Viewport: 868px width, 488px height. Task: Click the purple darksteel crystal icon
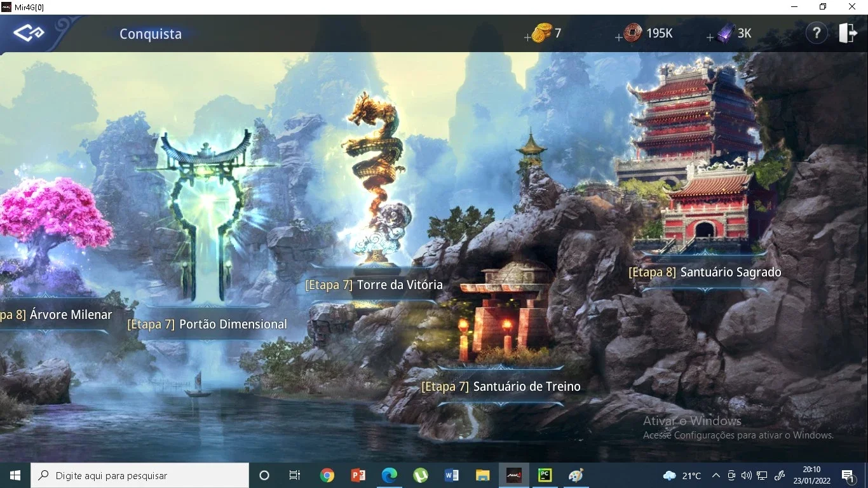(725, 33)
